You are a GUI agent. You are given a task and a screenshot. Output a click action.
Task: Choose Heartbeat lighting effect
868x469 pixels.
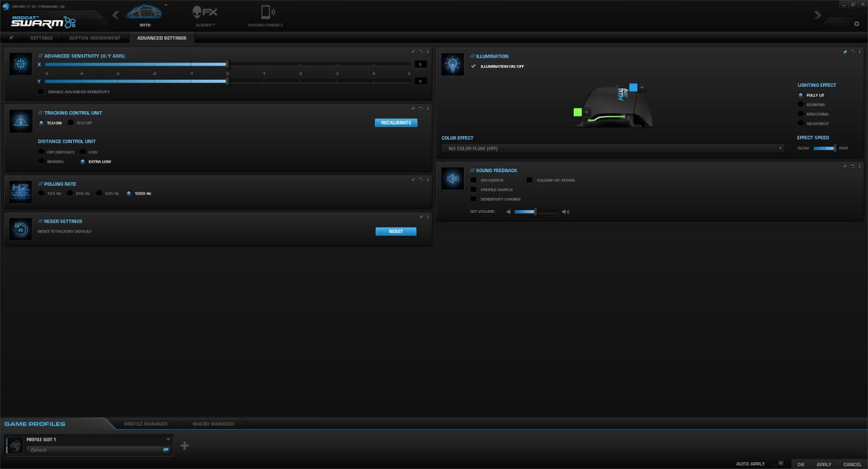tap(801, 123)
